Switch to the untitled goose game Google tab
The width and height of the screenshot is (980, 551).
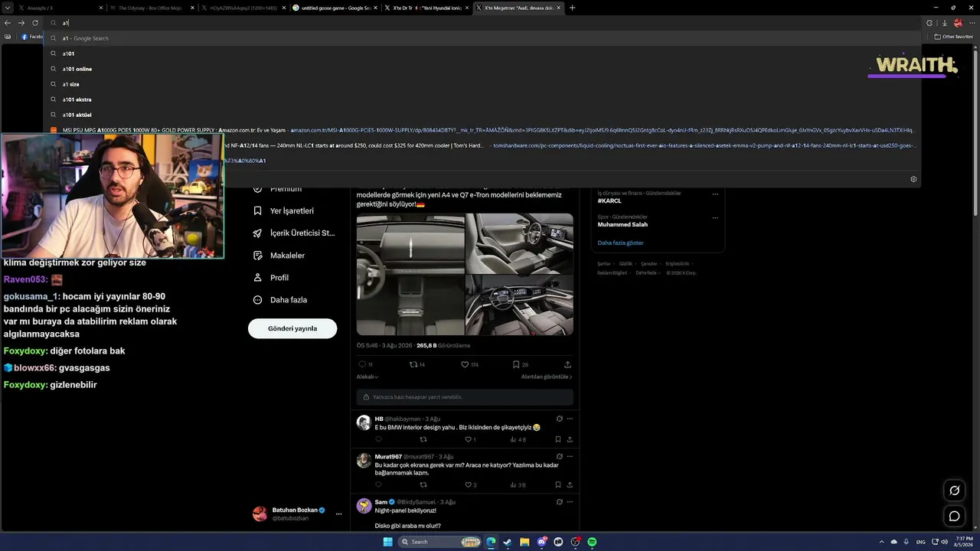point(335,8)
